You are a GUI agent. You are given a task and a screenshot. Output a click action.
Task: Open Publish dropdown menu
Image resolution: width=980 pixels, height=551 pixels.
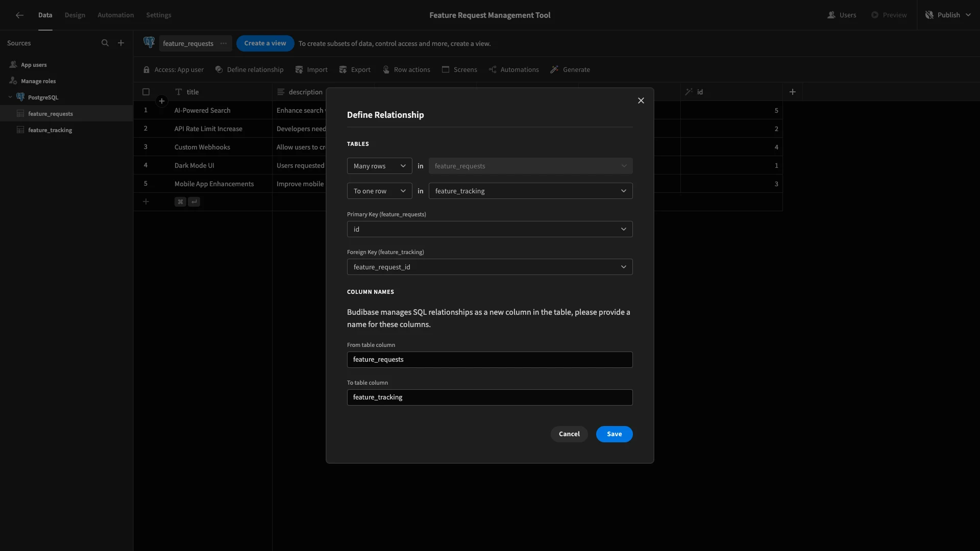(949, 15)
